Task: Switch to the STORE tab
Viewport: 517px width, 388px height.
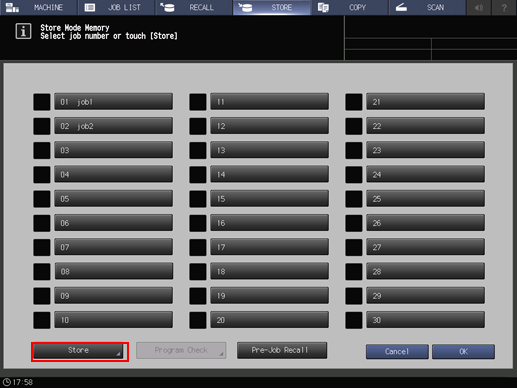Action: click(x=272, y=7)
